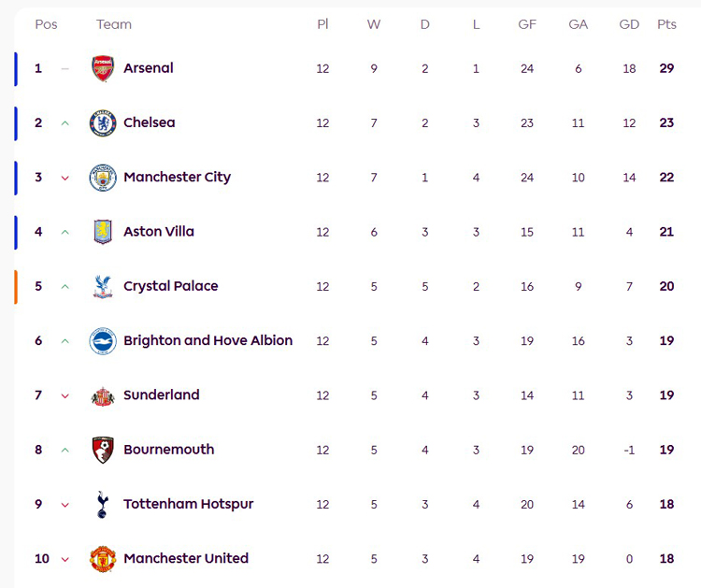The width and height of the screenshot is (701, 588).
Task: Click Chelsea's green up-movement arrow
Action: pyautogui.click(x=64, y=123)
